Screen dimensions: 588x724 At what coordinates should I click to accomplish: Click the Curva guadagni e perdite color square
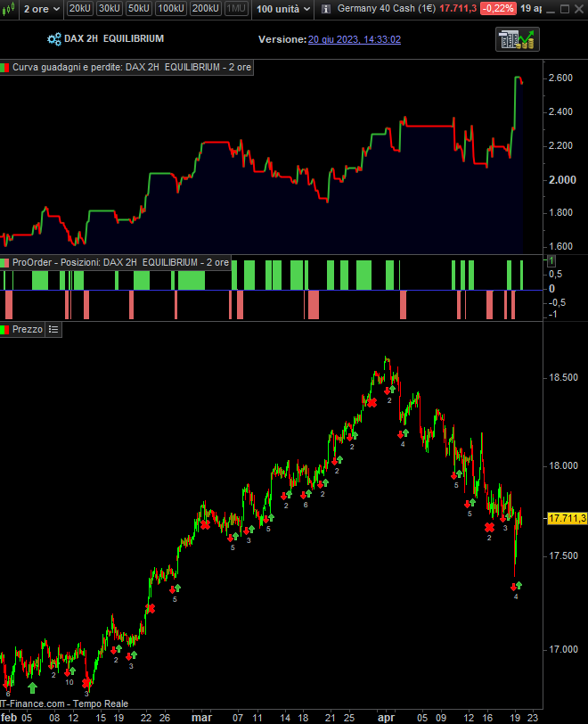(x=4, y=68)
